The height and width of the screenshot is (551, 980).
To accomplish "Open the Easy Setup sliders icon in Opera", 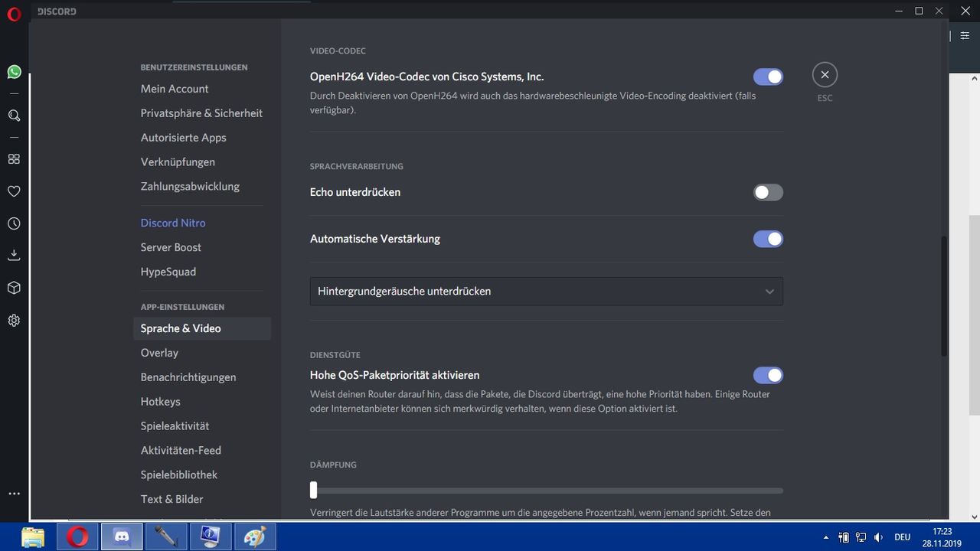I will [965, 36].
